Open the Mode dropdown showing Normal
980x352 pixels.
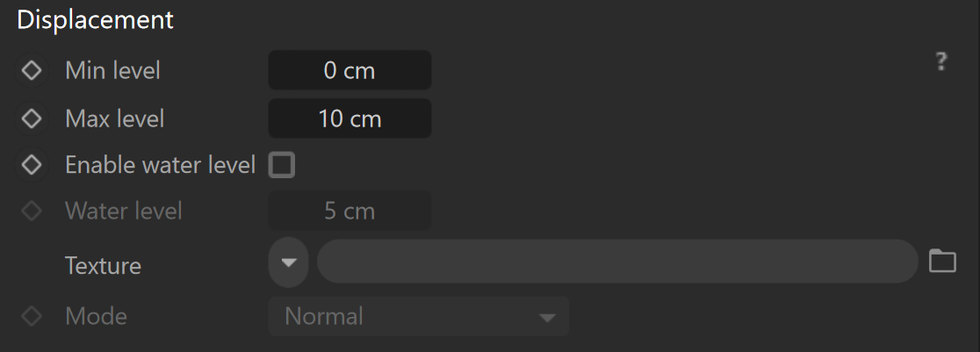[x=419, y=316]
